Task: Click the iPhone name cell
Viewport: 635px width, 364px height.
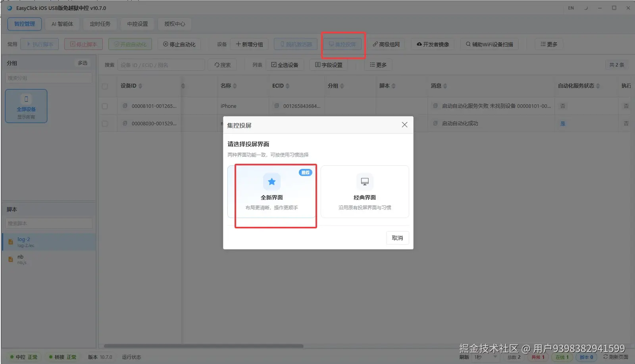Action: (x=229, y=106)
